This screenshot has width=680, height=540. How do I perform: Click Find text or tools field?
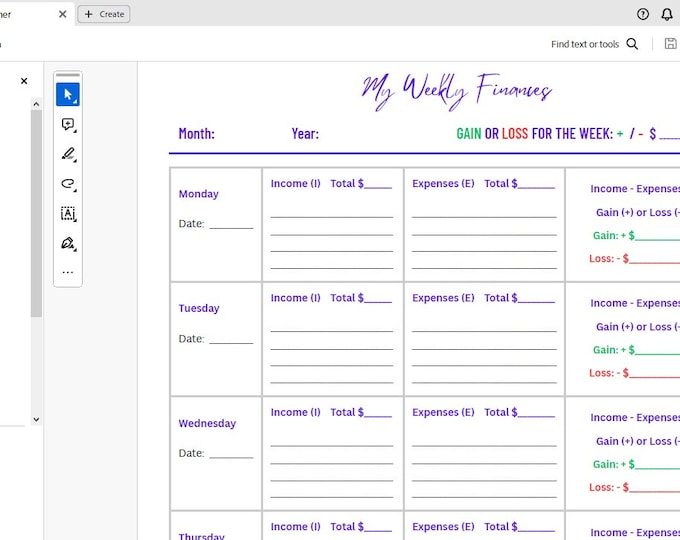[585, 44]
